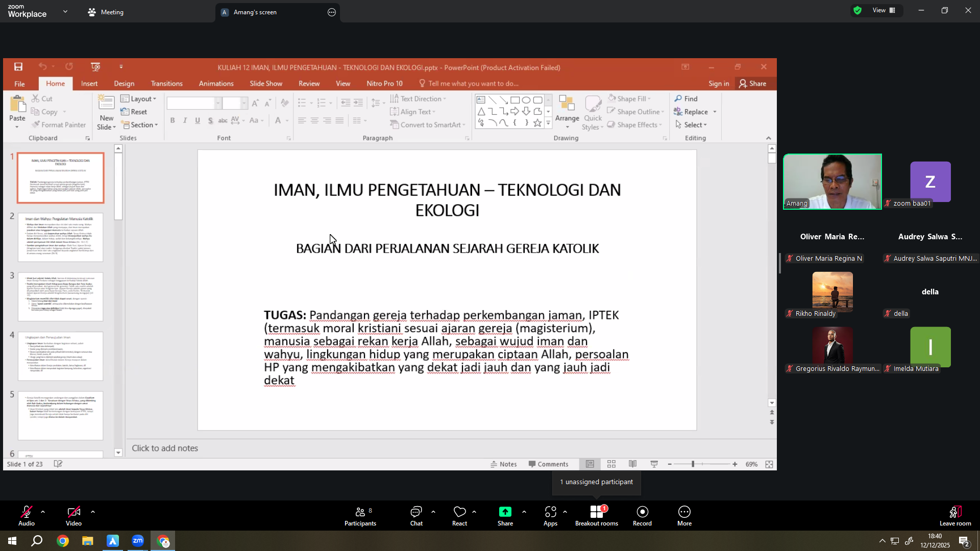Screen dimensions: 980x551
Task: Click the New Slide icon
Action: click(x=106, y=104)
